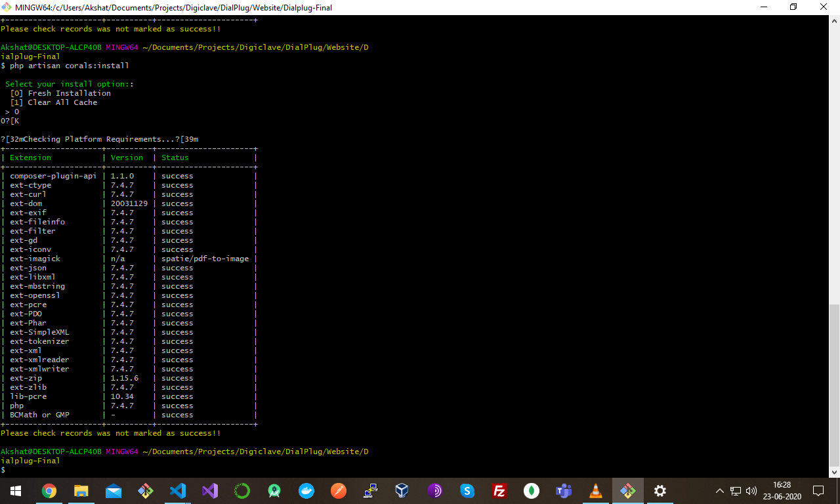Open the MINGW64 window system menu icon

7,7
